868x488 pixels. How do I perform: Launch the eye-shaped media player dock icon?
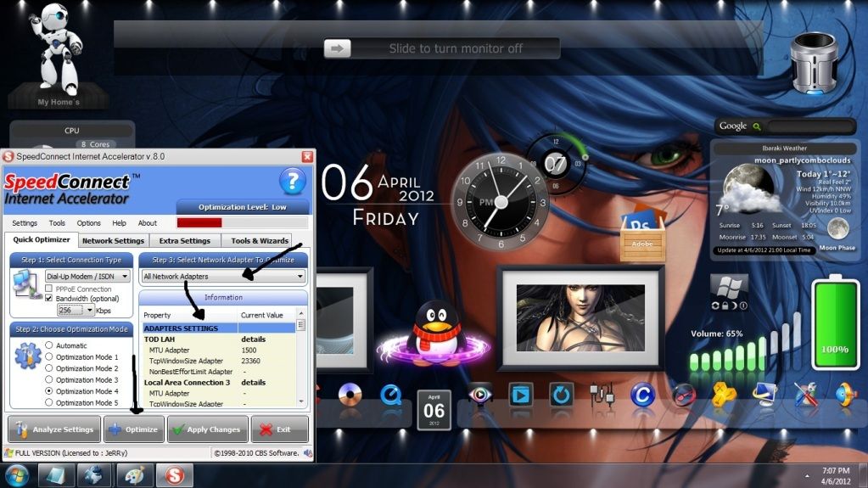coord(479,395)
